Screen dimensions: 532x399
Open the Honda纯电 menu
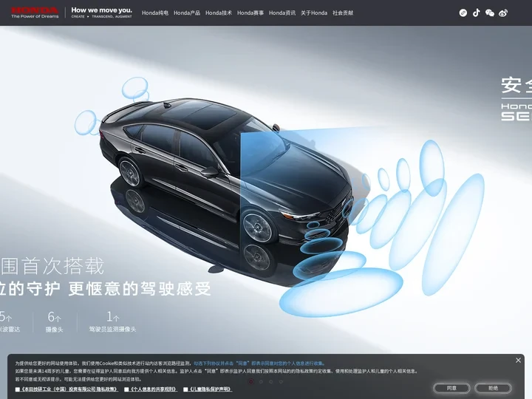pyautogui.click(x=155, y=13)
